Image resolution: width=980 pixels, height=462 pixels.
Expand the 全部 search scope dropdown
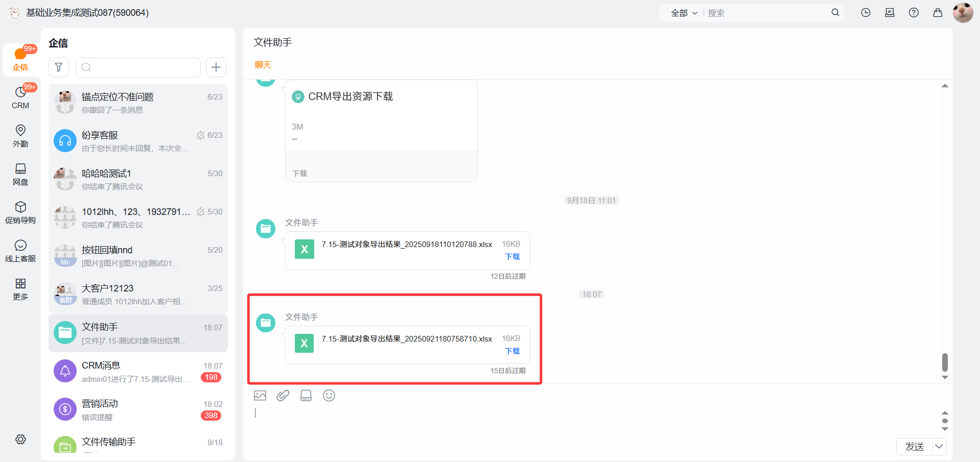coord(684,13)
